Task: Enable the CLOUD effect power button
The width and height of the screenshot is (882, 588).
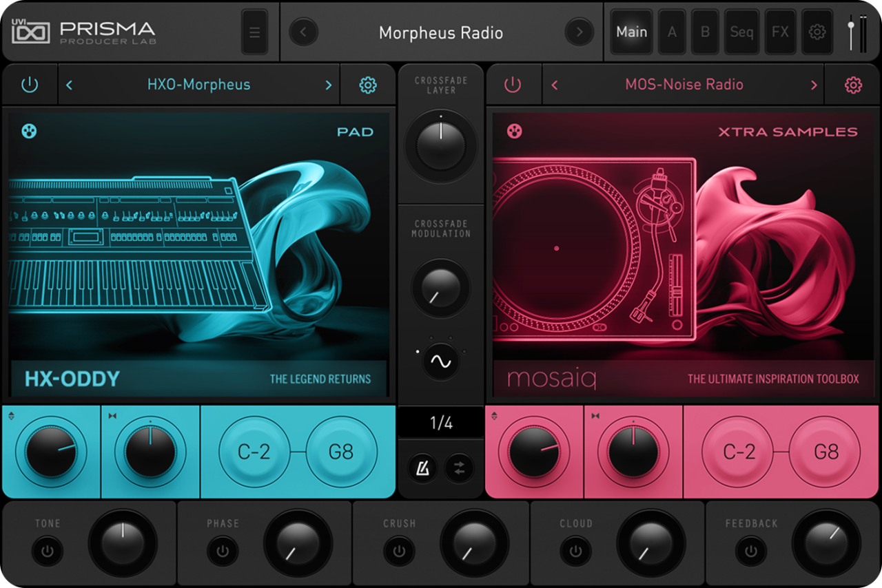Action: 575,552
